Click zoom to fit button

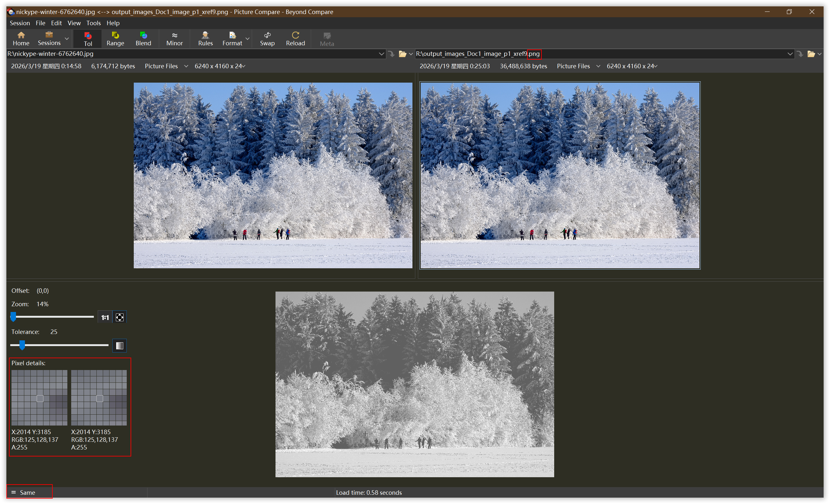[x=120, y=317]
